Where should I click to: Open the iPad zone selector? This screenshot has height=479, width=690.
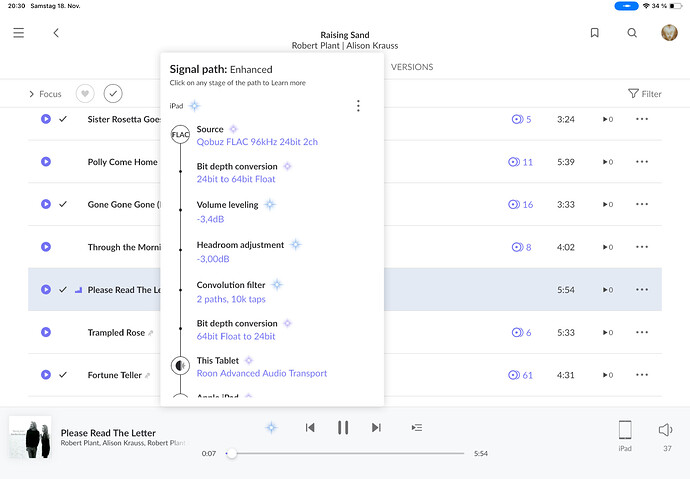coord(625,435)
